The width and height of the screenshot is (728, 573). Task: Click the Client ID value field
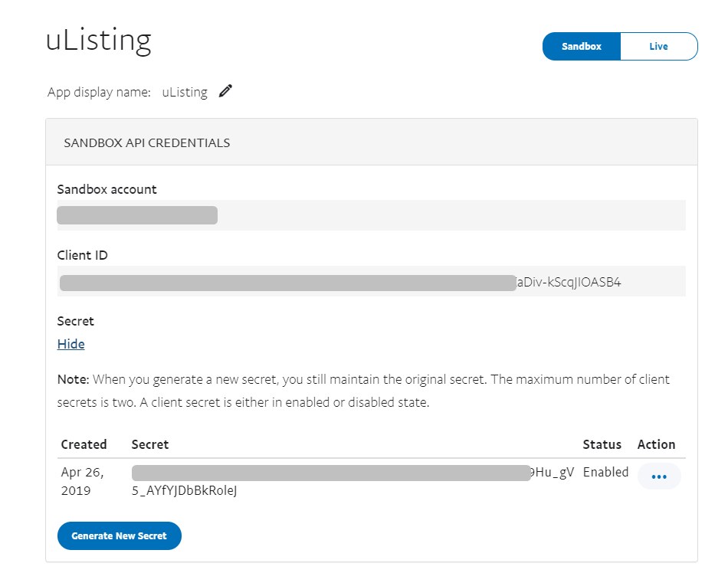(371, 282)
